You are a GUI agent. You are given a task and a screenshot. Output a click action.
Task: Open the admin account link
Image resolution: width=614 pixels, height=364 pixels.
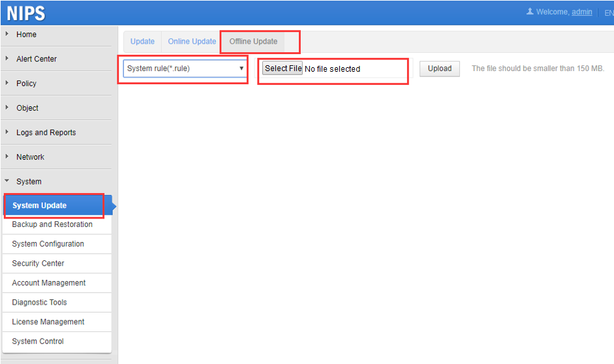[x=581, y=12]
